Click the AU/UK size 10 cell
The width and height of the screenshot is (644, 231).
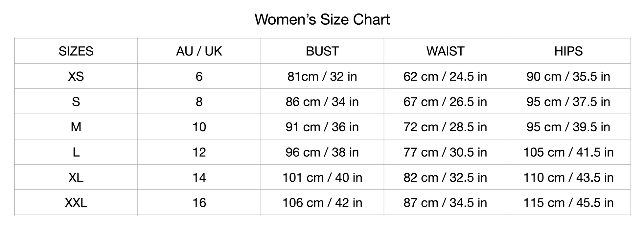[199, 127]
